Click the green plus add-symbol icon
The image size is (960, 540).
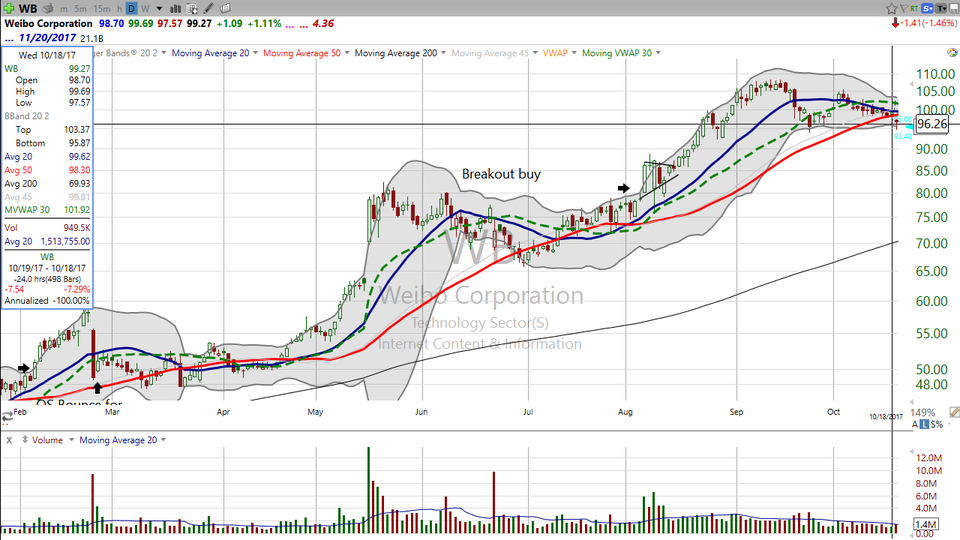click(x=9, y=9)
